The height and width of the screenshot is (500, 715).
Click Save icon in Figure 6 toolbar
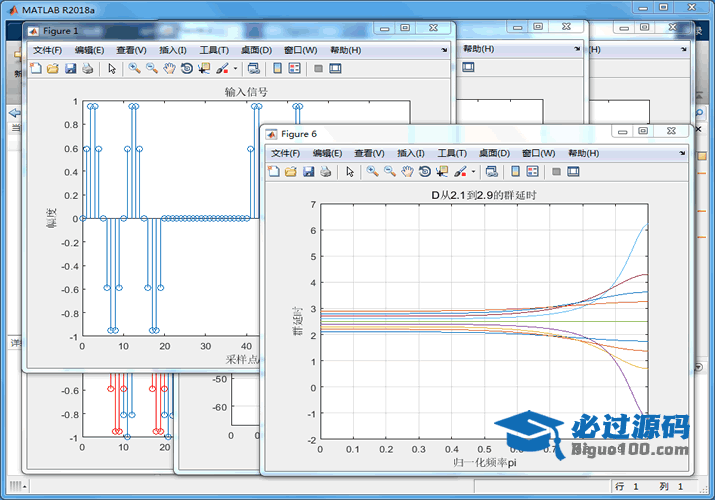(x=308, y=172)
